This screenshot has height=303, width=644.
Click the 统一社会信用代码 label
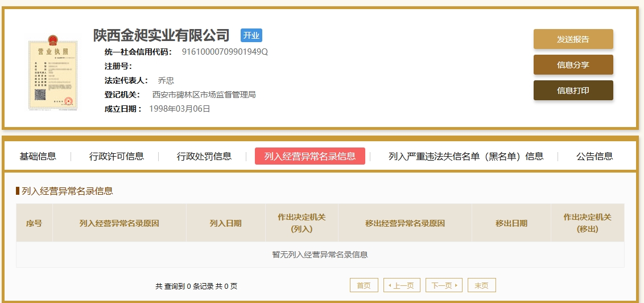point(138,52)
